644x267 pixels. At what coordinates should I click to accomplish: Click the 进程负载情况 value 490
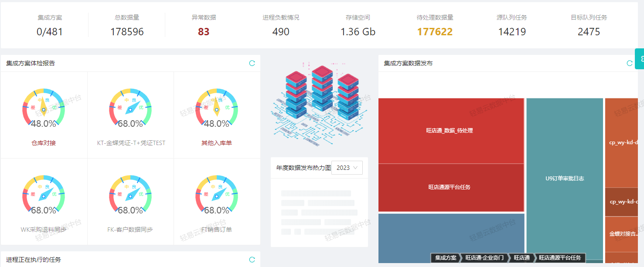pos(281,32)
